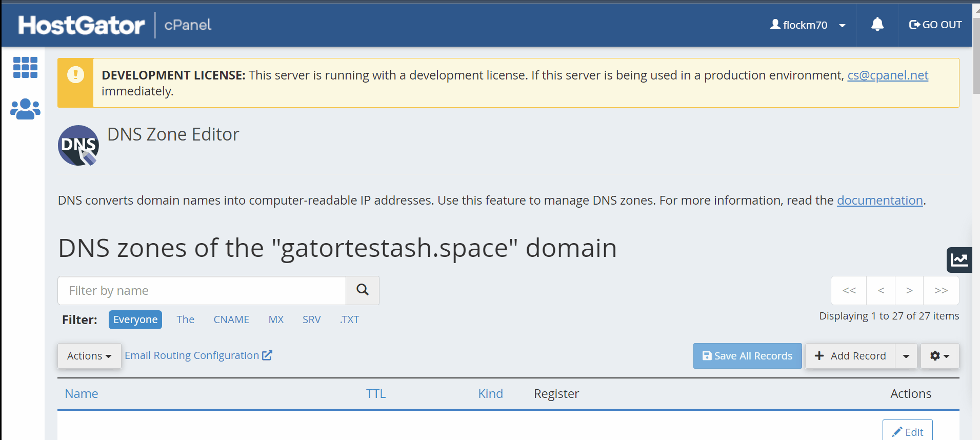Image resolution: width=980 pixels, height=440 pixels.
Task: Sort by the TTL column
Action: [x=375, y=394]
